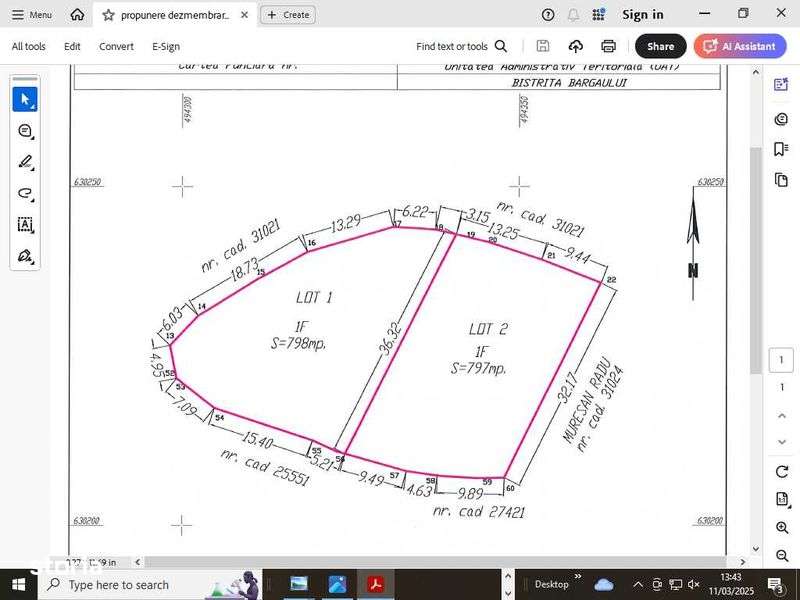Open the Photos app taskbar icon
This screenshot has height=600, width=800.
pos(337,584)
